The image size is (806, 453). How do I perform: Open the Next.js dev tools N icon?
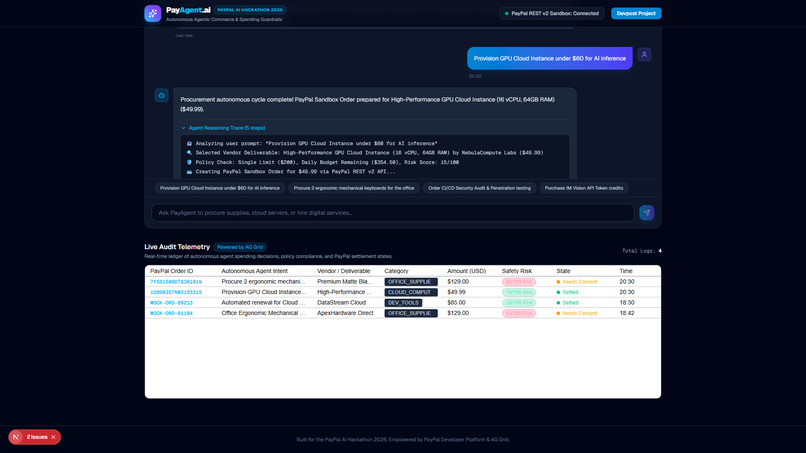click(16, 437)
